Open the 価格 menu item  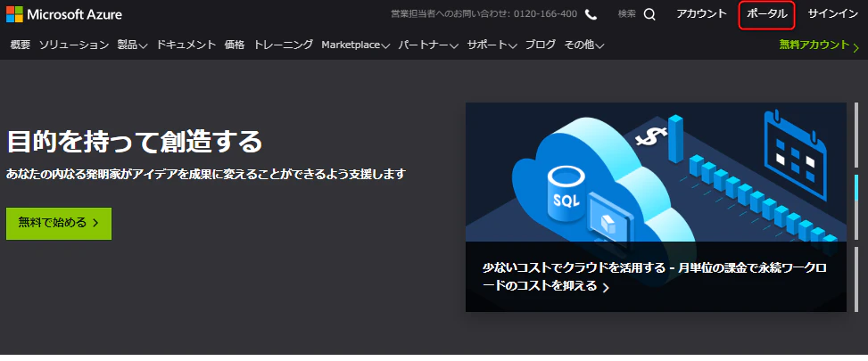(x=234, y=45)
